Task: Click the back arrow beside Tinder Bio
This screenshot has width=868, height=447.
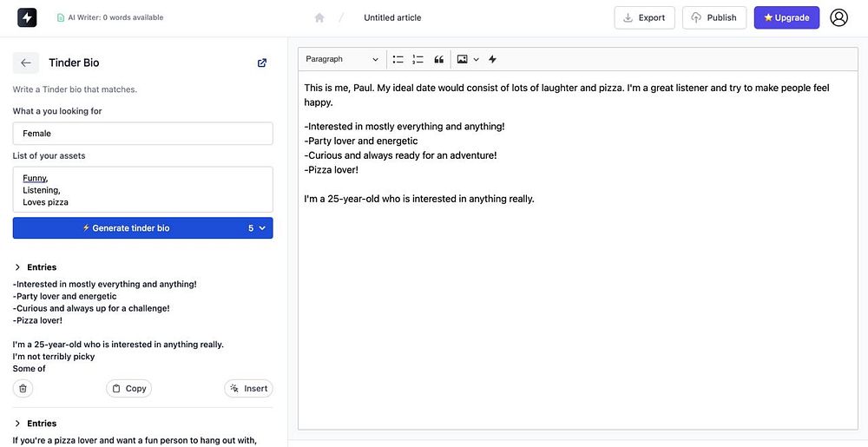Action: tap(26, 63)
